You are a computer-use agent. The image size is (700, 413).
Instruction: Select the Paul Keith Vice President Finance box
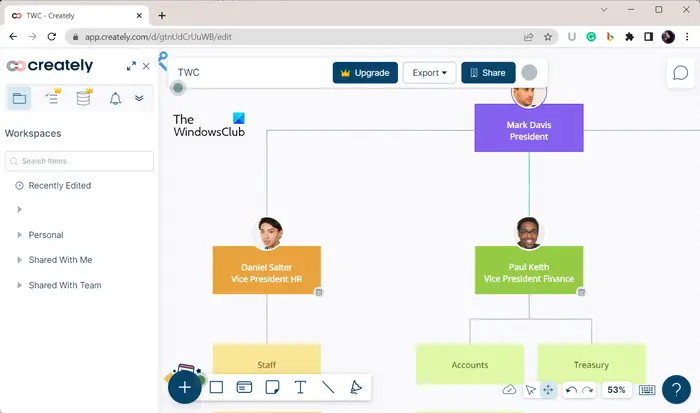(529, 270)
